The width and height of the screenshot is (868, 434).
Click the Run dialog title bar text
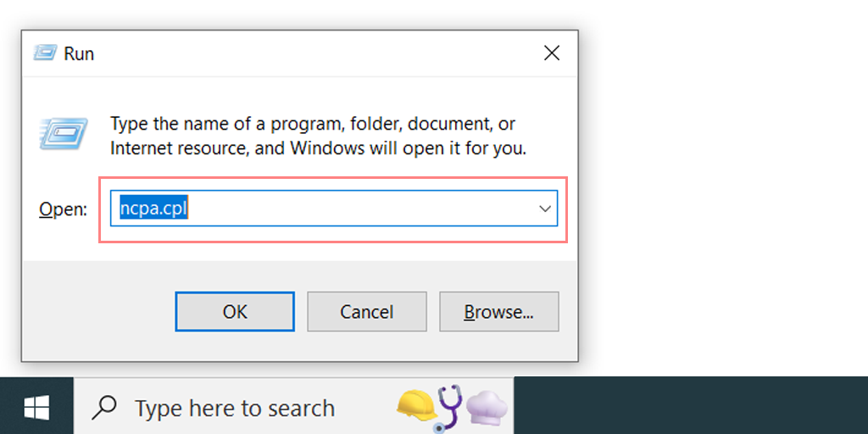tap(79, 53)
